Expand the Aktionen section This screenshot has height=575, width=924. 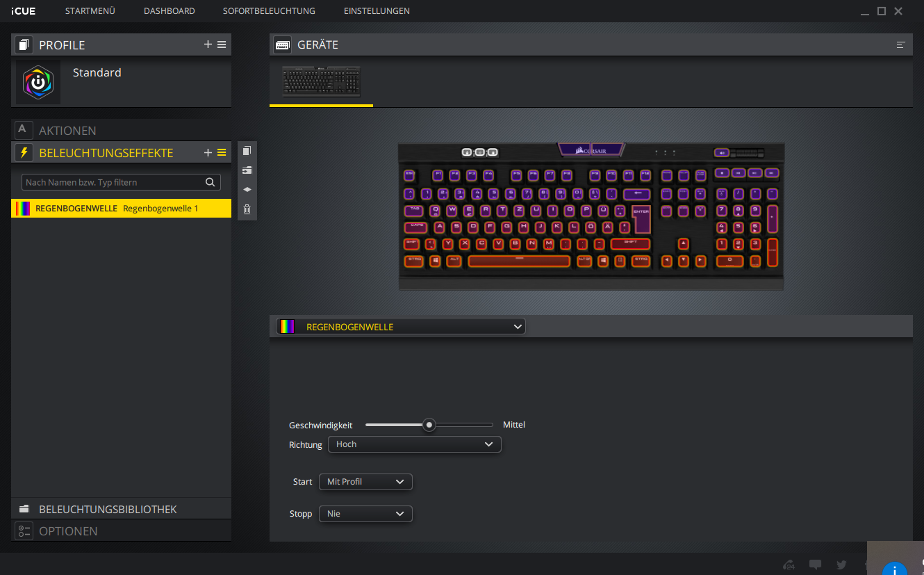pyautogui.click(x=121, y=130)
